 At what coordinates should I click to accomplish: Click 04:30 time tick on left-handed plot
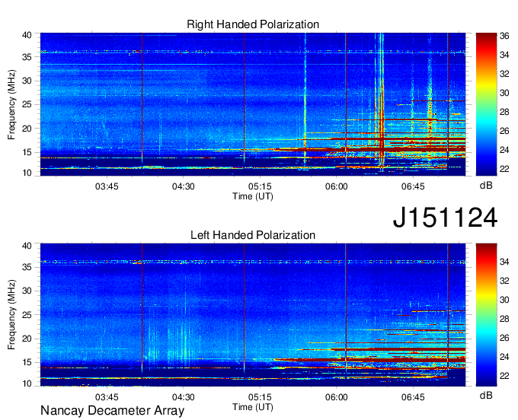[183, 397]
